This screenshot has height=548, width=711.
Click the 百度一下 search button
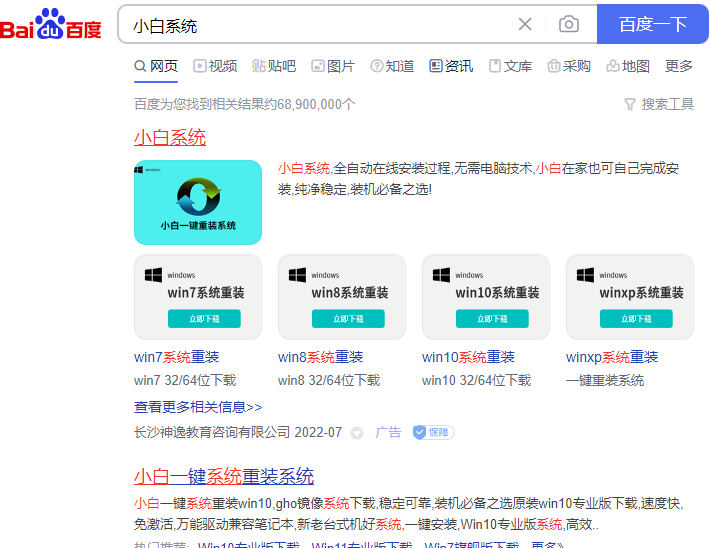[x=652, y=25]
